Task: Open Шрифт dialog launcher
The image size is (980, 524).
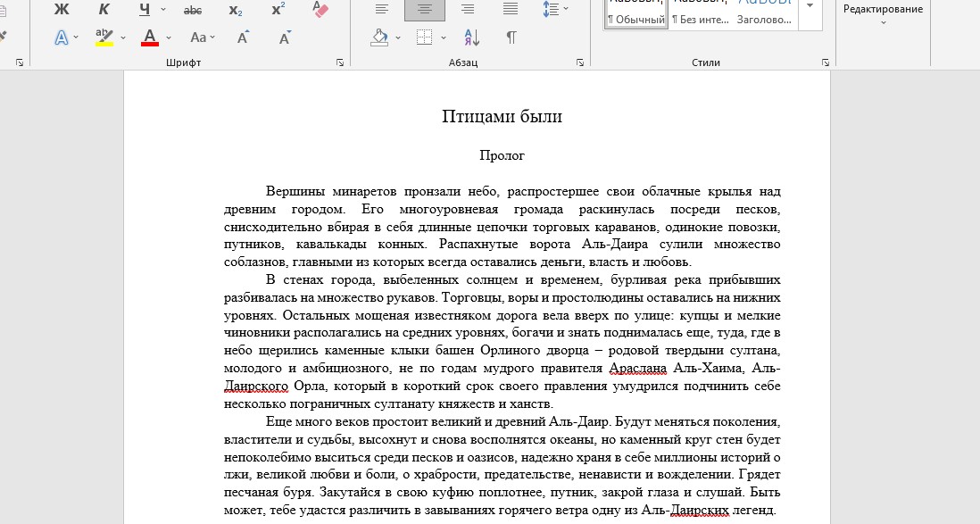Action: 340,62
